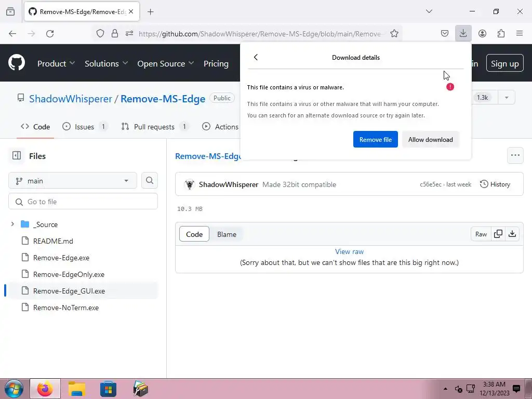
Task: Click the Remove file button
Action: 375,139
